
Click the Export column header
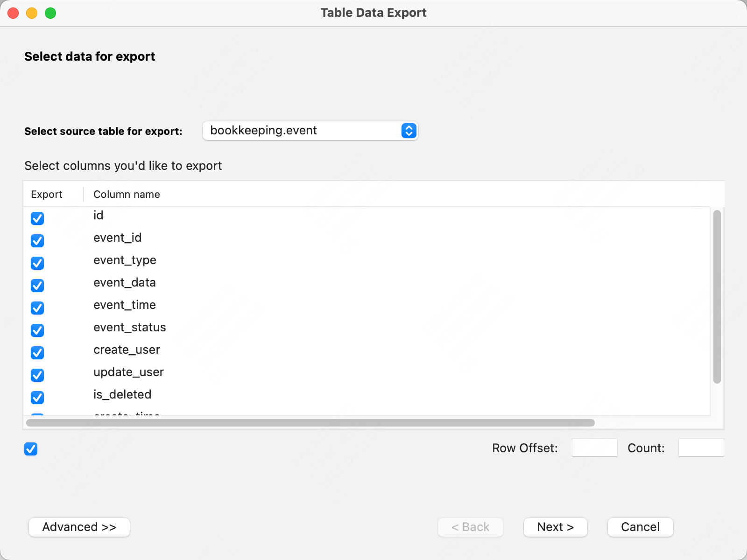[x=47, y=195]
